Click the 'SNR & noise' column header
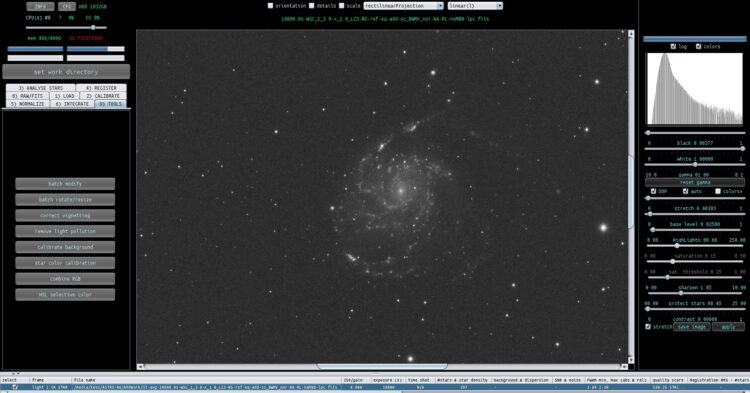 coord(568,380)
